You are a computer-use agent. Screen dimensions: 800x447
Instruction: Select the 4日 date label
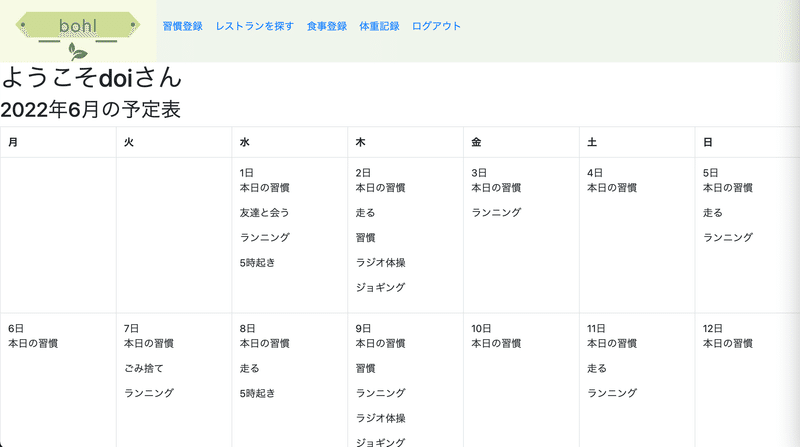point(594,173)
